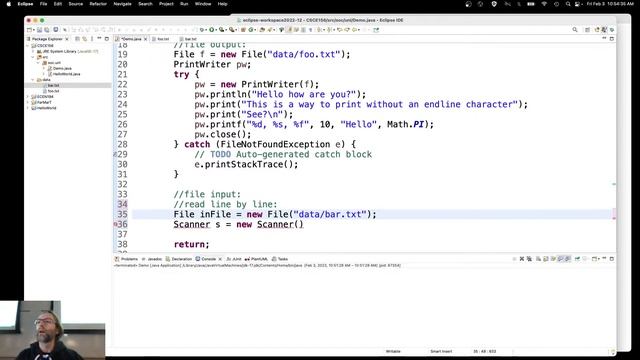Open the Problems view tab
640x360 pixels.
(127, 259)
